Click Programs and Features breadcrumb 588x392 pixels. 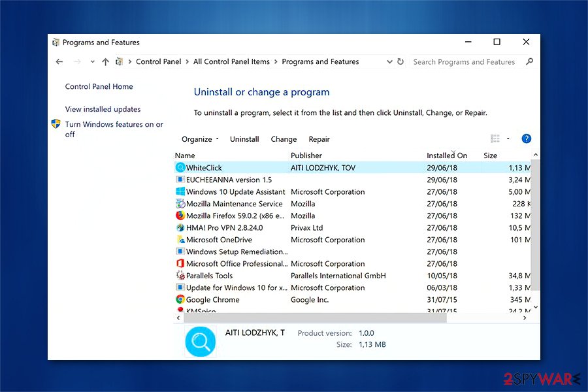coord(320,61)
